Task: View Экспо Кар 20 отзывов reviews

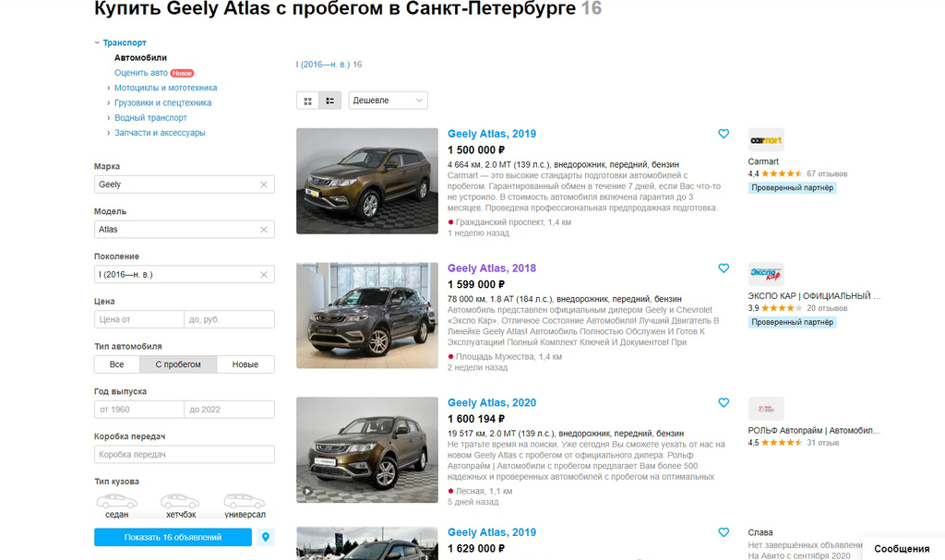Action: [x=827, y=308]
